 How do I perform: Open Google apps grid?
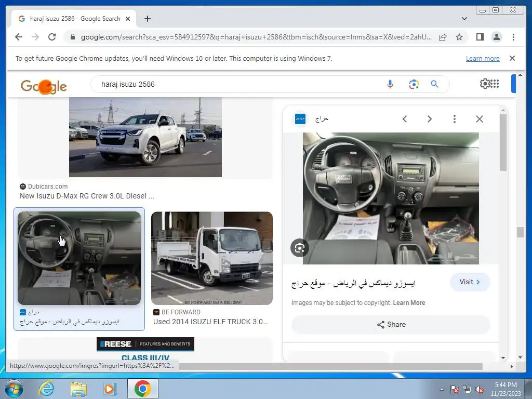495,84
